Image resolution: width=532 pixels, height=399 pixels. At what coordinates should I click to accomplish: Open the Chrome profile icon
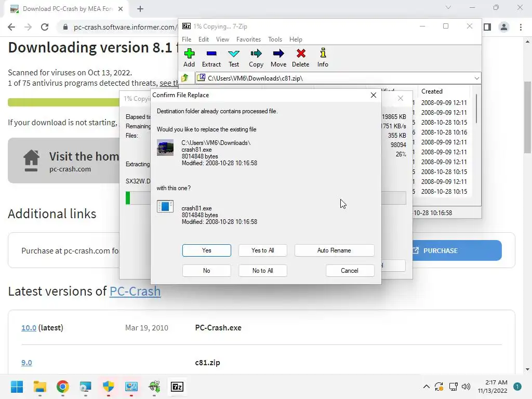[x=504, y=27]
